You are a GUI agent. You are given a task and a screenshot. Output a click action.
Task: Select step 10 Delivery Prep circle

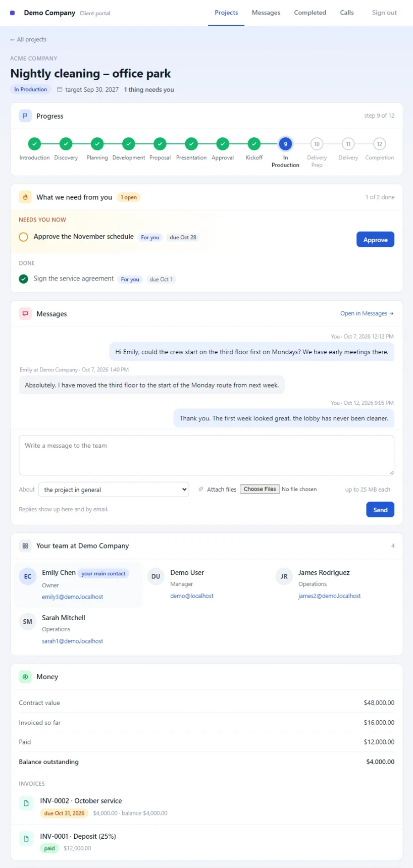click(317, 144)
